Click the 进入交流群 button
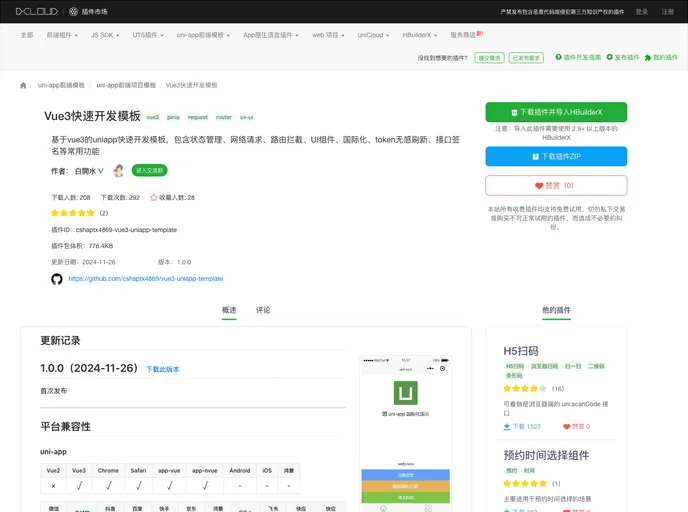Image resolution: width=688 pixels, height=512 pixels. 149,170
